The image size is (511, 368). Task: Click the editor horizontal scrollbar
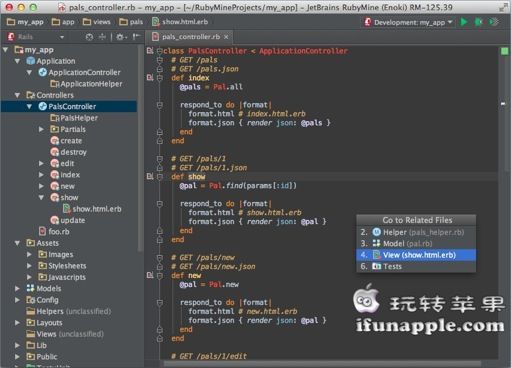(x=322, y=364)
